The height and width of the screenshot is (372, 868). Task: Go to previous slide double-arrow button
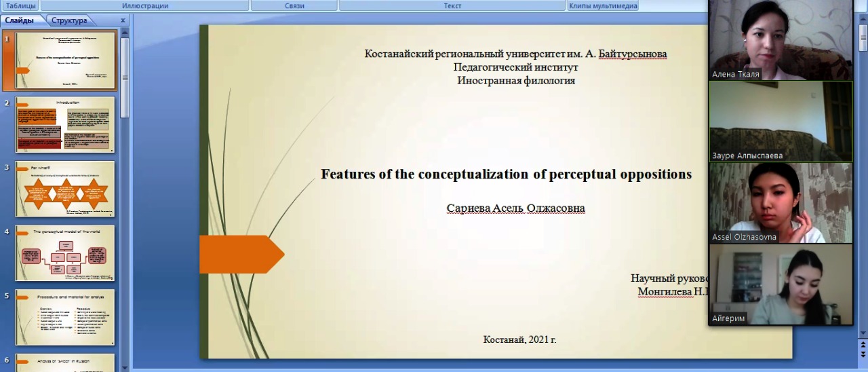point(863,345)
